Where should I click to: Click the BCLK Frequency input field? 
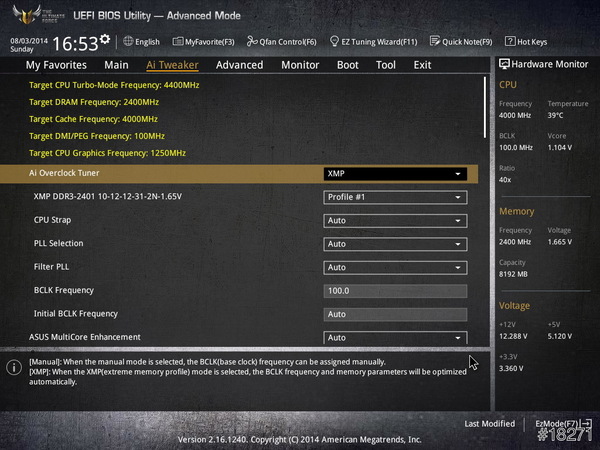coord(395,291)
